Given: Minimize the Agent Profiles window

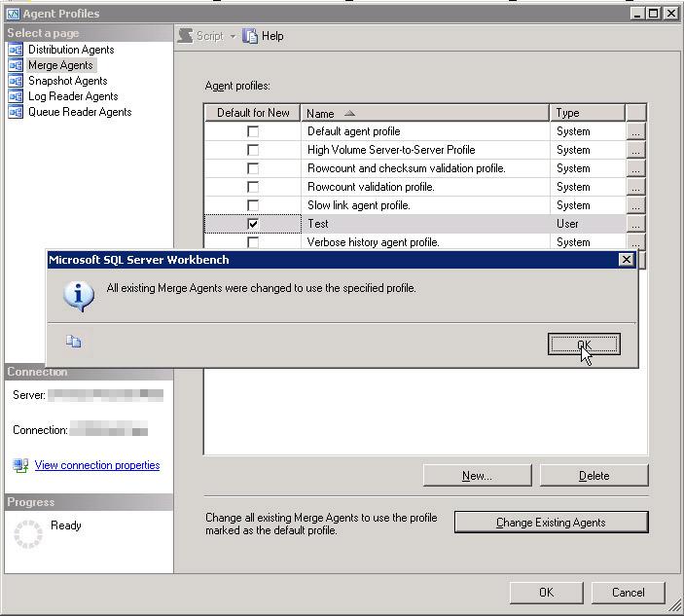Looking at the screenshot, I should [x=637, y=14].
